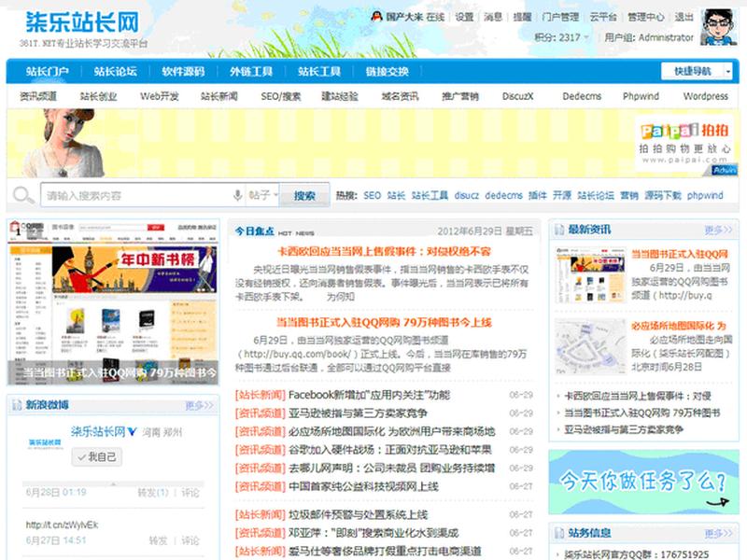Open the 软件源码 tab
The image size is (747, 560).
183,72
